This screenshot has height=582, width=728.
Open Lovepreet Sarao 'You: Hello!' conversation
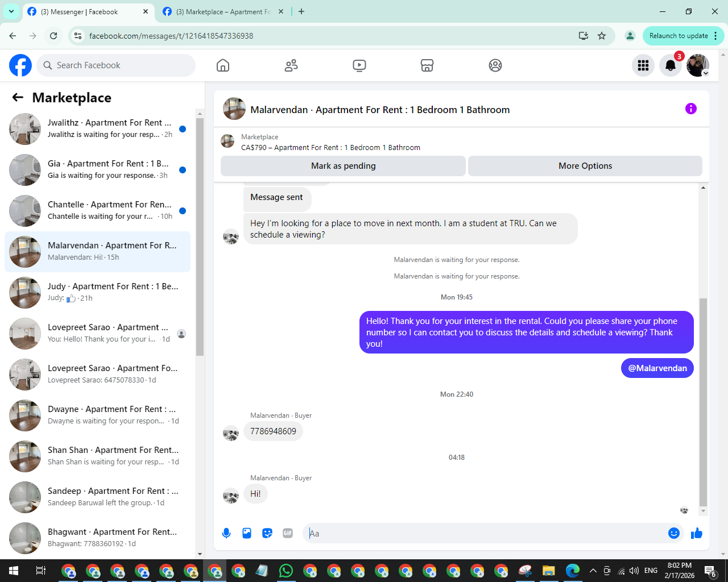pyautogui.click(x=97, y=334)
